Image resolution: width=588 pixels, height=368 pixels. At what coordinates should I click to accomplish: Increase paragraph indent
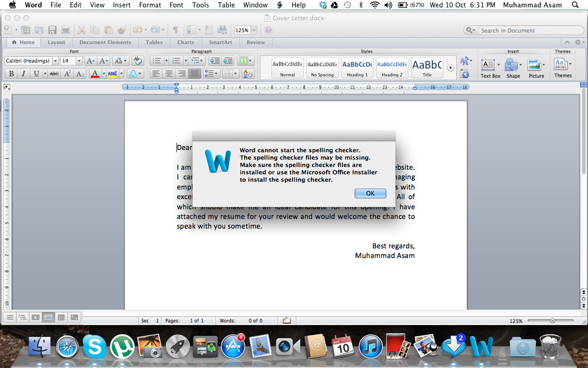[x=228, y=61]
